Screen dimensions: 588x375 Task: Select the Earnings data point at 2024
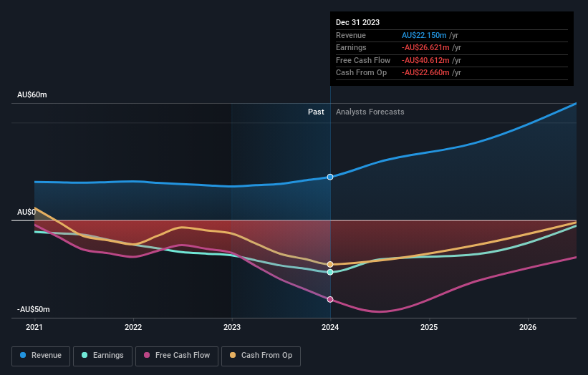(x=330, y=273)
